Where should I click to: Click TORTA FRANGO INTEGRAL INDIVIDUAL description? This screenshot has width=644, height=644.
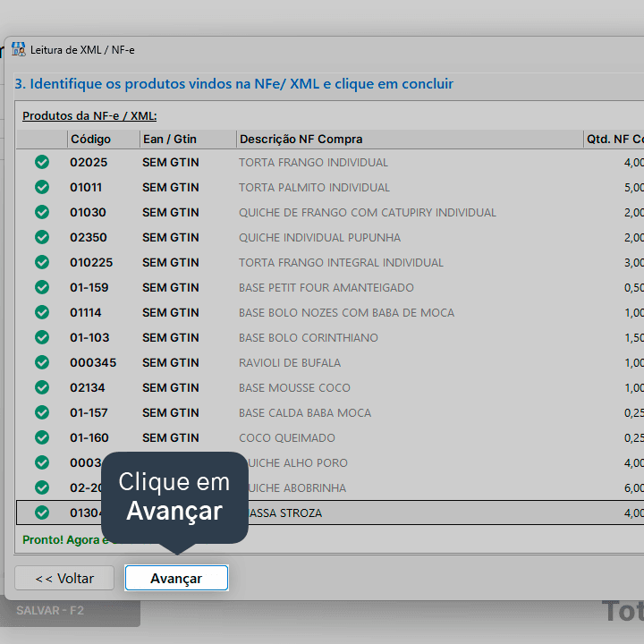tap(341, 262)
